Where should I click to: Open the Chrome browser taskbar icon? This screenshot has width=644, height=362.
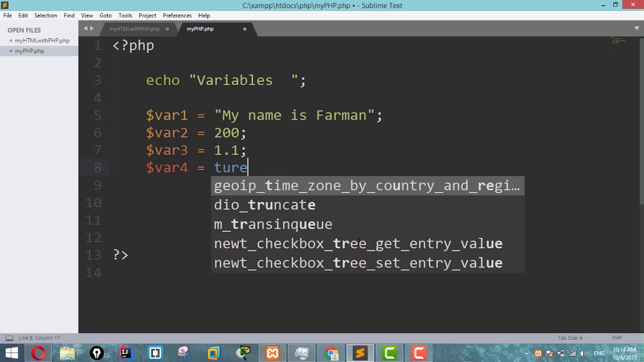click(332, 353)
